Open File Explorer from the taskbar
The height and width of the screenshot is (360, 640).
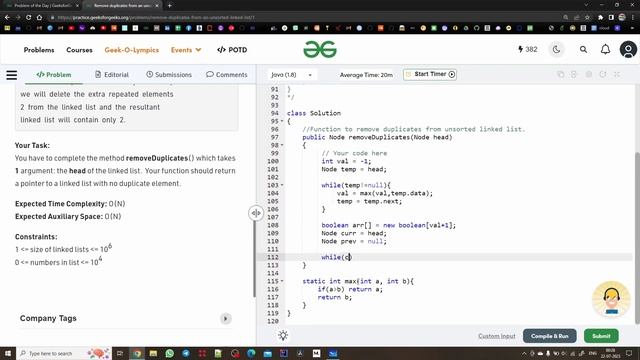point(153,353)
